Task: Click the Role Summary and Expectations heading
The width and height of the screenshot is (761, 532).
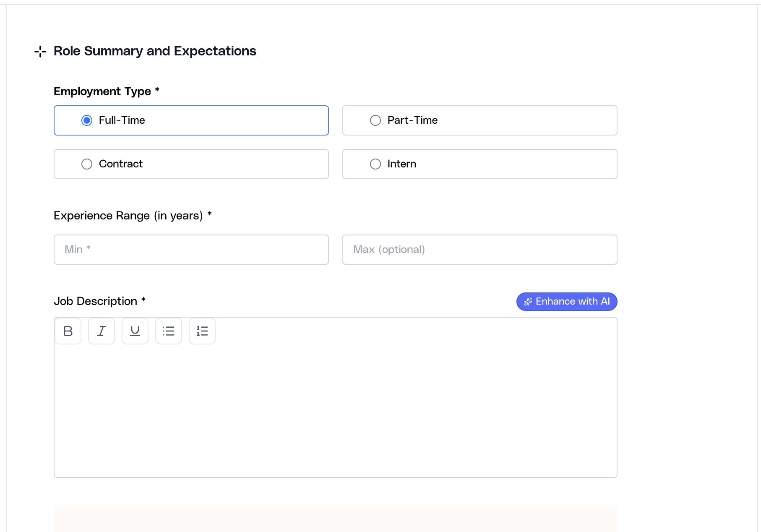Action: click(155, 51)
